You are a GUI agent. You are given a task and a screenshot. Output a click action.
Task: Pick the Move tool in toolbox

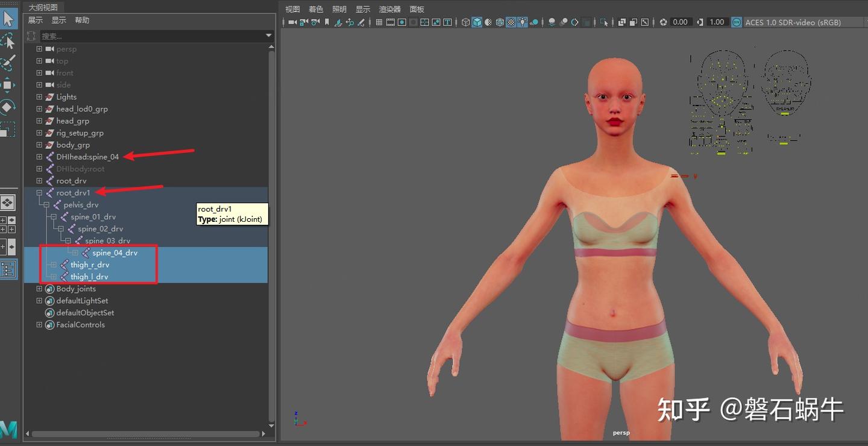[x=7, y=84]
